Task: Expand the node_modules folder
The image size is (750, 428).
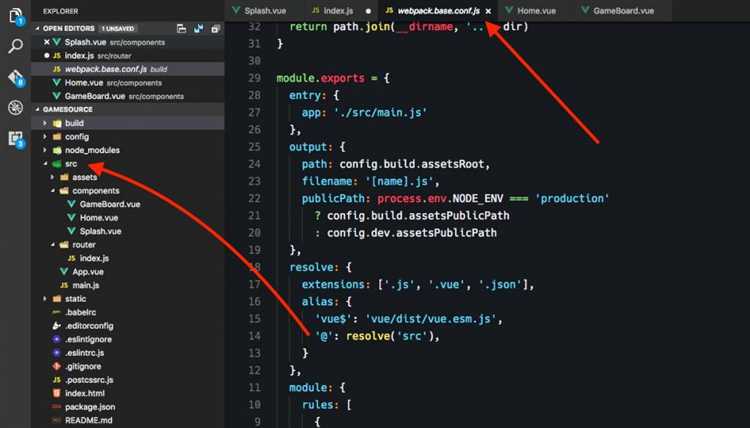Action: coord(45,150)
